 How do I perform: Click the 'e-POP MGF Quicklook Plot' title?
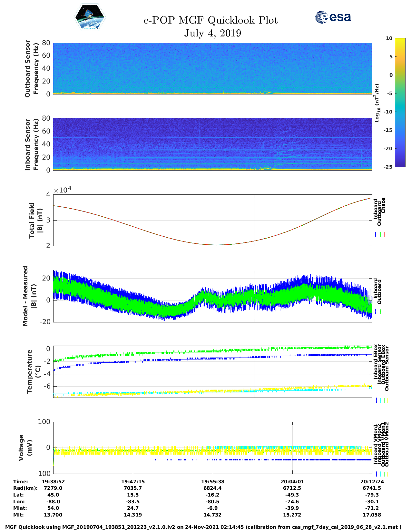pos(210,20)
